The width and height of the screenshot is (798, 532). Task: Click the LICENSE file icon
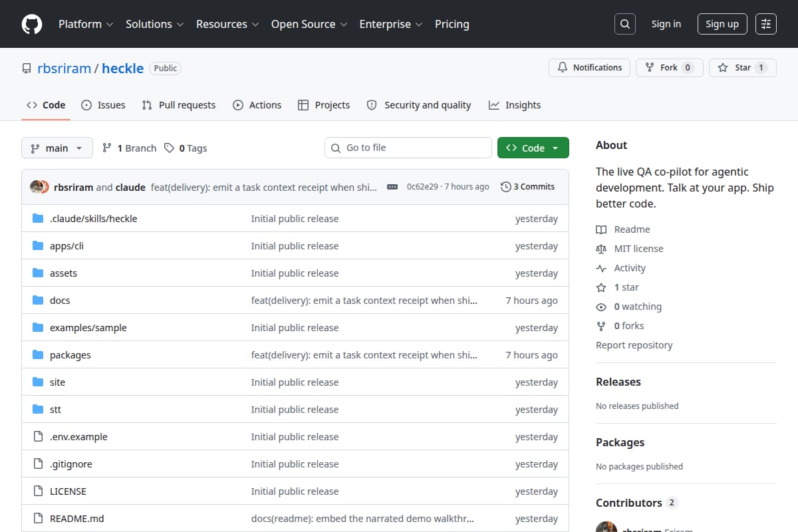tap(38, 491)
